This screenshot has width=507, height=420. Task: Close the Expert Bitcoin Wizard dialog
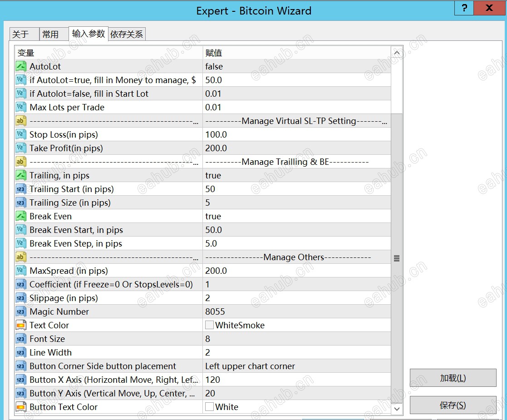489,8
